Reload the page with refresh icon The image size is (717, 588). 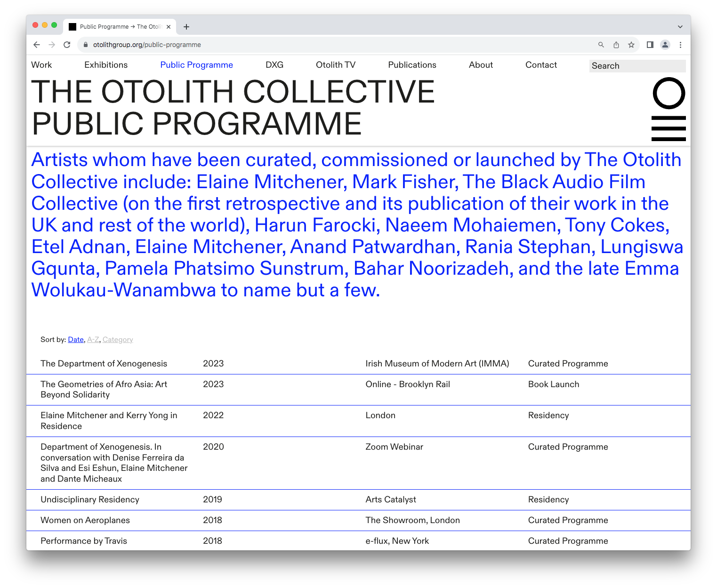pyautogui.click(x=67, y=45)
